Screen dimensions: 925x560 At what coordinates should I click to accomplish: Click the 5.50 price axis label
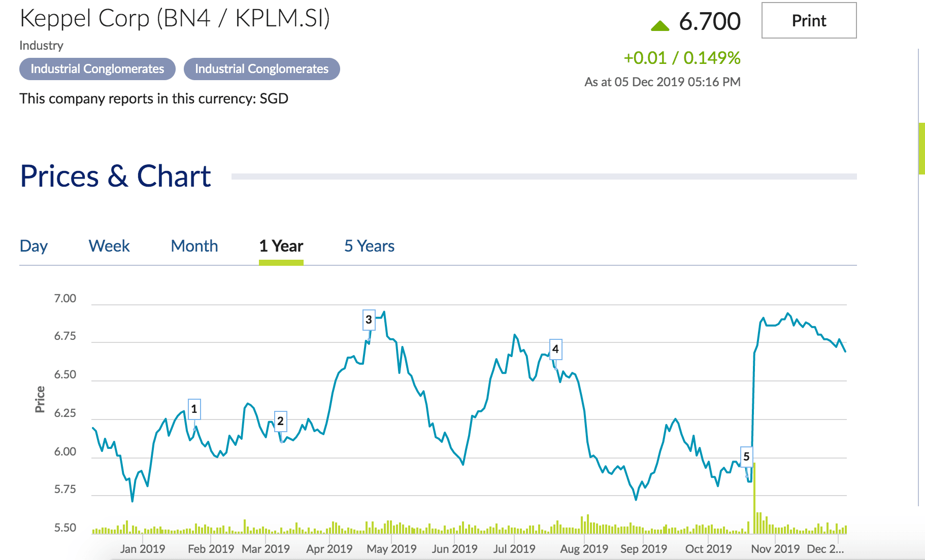pos(65,528)
